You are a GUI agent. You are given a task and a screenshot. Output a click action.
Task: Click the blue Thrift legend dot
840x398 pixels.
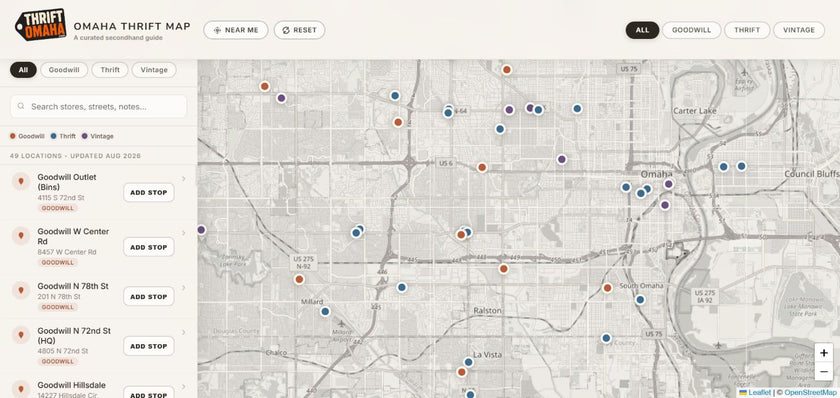[53, 136]
